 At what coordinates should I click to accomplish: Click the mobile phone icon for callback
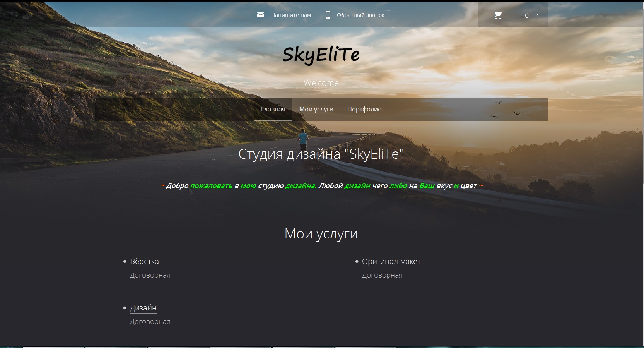pos(328,15)
